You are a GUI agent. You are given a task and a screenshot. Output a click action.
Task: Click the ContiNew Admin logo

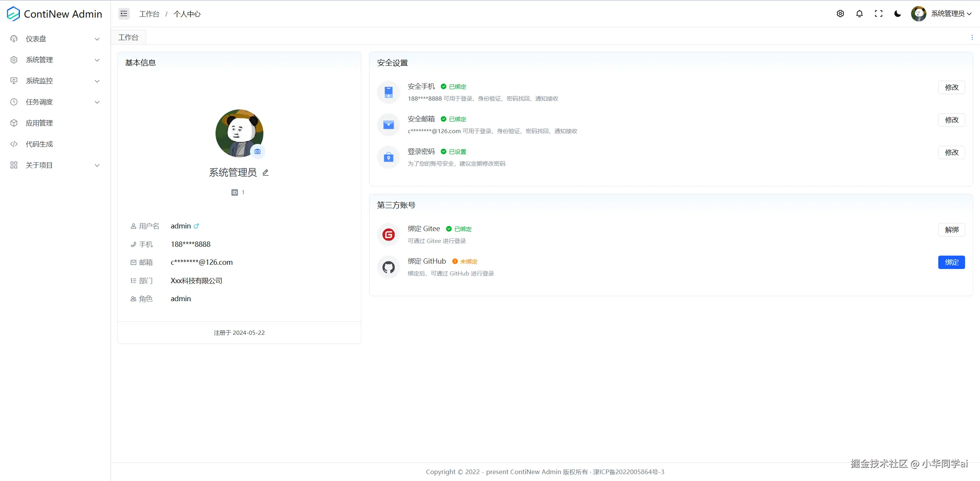pyautogui.click(x=54, y=14)
